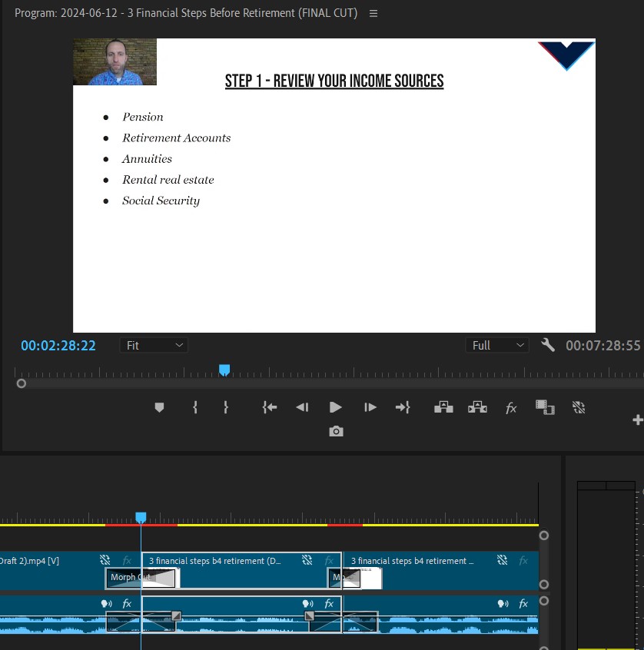Click the Go to In point button
The width and height of the screenshot is (644, 650).
coord(270,407)
